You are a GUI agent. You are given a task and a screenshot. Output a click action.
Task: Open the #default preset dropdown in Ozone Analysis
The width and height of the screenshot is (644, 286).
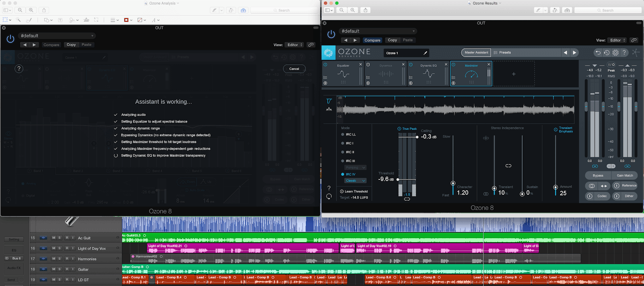(57, 36)
